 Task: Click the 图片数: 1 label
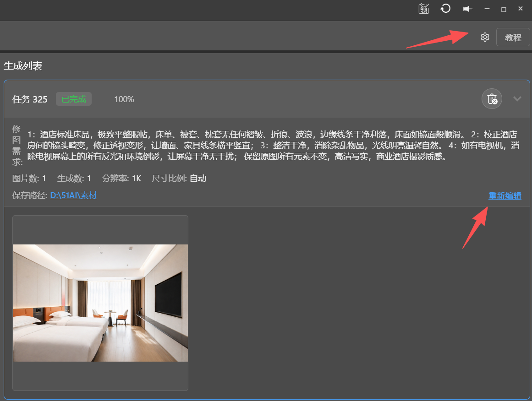[x=29, y=178]
